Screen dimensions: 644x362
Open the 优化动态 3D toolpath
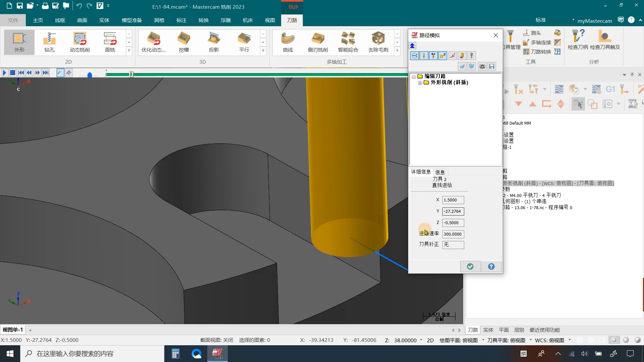pos(154,42)
